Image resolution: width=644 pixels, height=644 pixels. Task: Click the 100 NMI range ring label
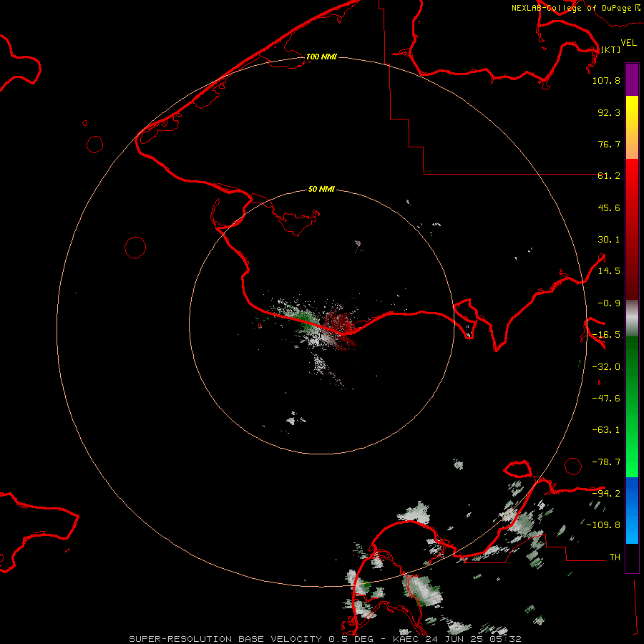(321, 57)
